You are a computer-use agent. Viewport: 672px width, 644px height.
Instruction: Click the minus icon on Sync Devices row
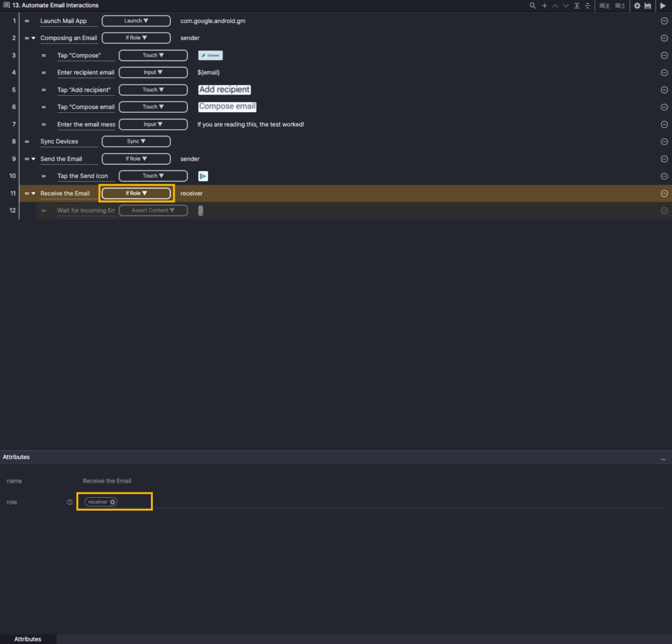(x=664, y=142)
